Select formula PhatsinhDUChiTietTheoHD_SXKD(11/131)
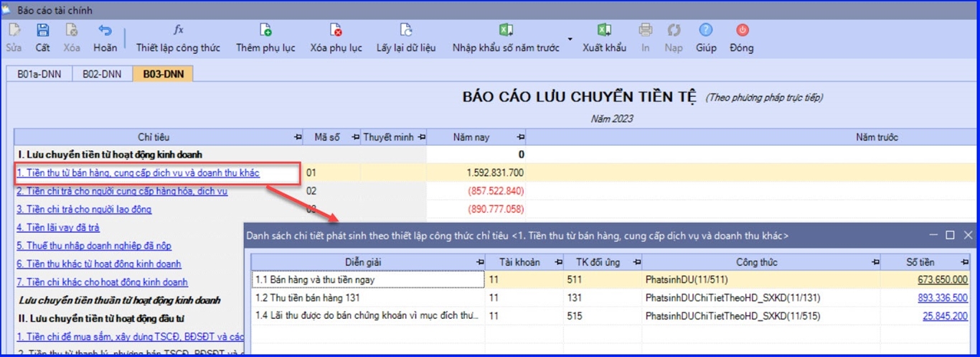This screenshot has height=357, width=980. 762,297
